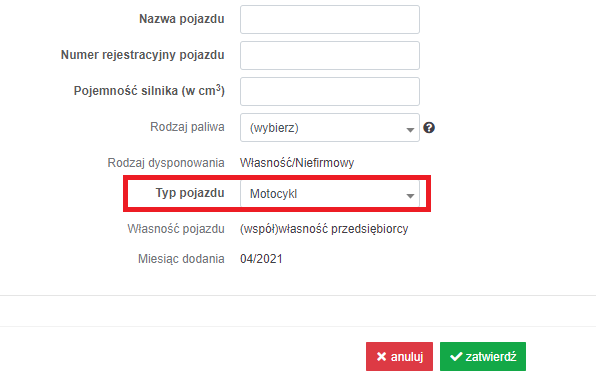This screenshot has height=380, width=596.
Task: Click the Typ pojazdu label
Action: [190, 193]
